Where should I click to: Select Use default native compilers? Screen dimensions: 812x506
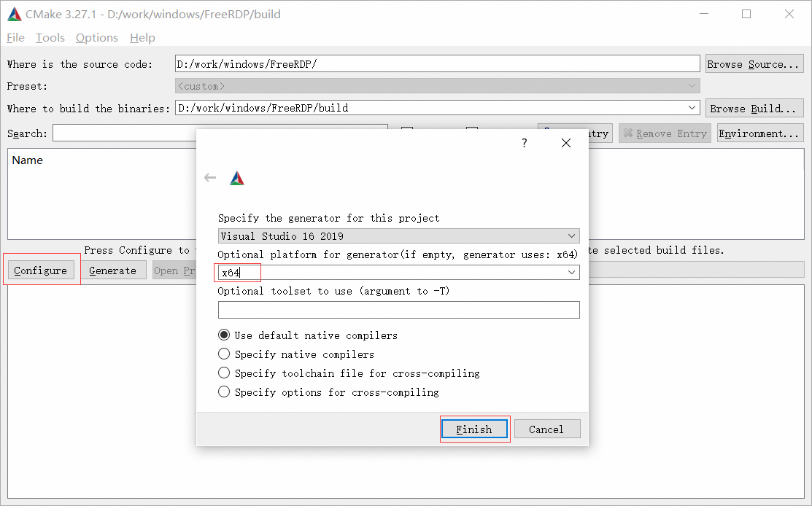pos(224,335)
